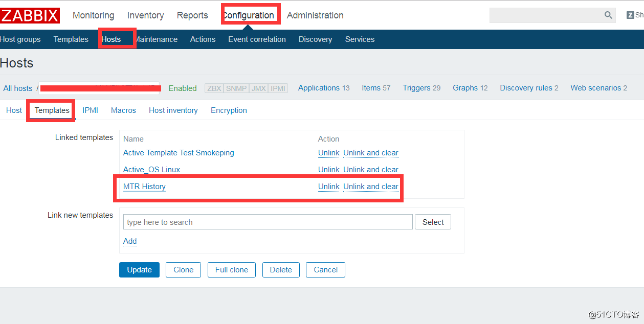Click the search magnifier icon
This screenshot has height=324, width=644.
[x=608, y=15]
